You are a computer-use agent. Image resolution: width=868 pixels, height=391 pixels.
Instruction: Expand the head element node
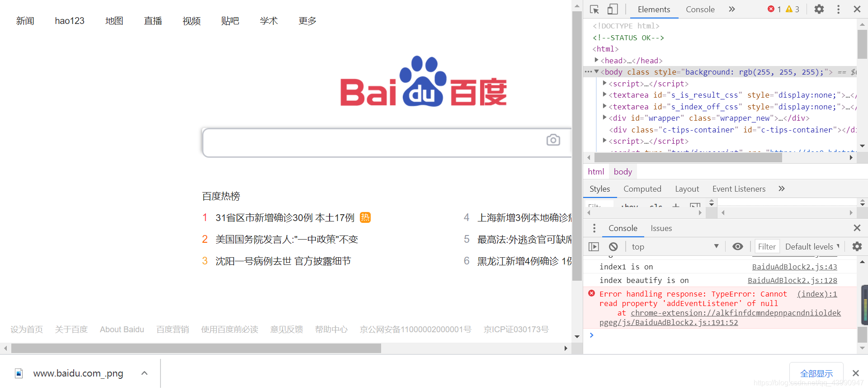click(x=596, y=60)
